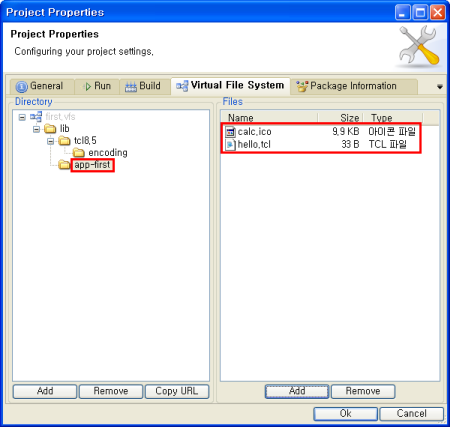The width and height of the screenshot is (450, 427).
Task: Maximize the Project Properties window
Action: 420,13
